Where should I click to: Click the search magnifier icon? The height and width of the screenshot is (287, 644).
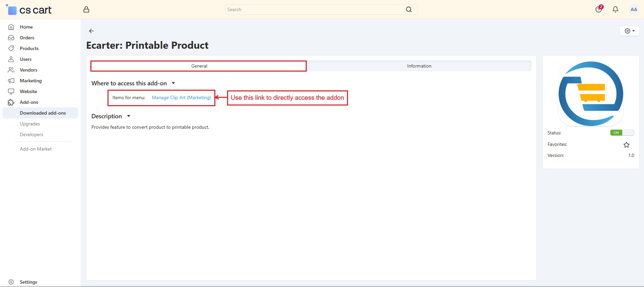click(x=409, y=9)
